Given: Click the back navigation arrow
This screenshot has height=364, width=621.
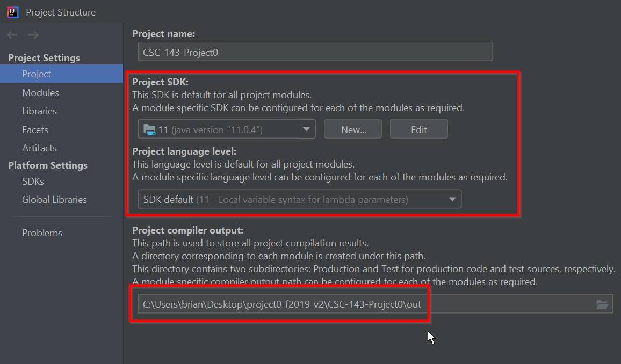Looking at the screenshot, I should coord(12,35).
